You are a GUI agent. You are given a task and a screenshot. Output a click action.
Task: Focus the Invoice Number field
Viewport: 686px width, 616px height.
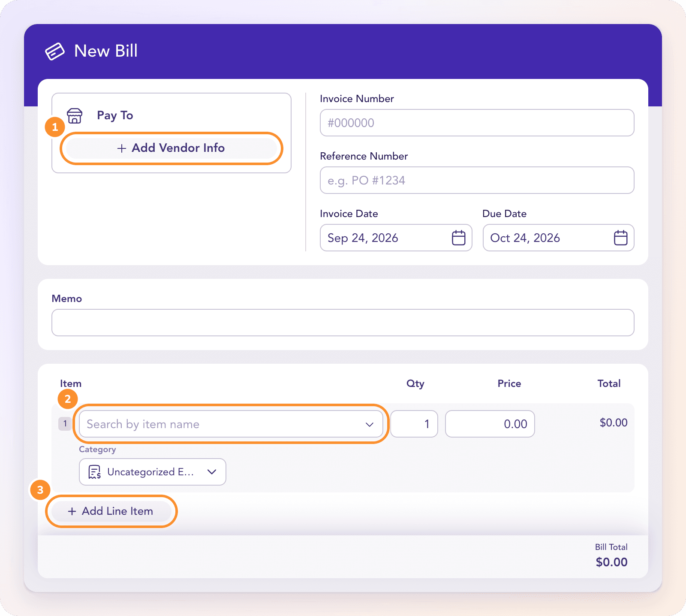pyautogui.click(x=477, y=123)
